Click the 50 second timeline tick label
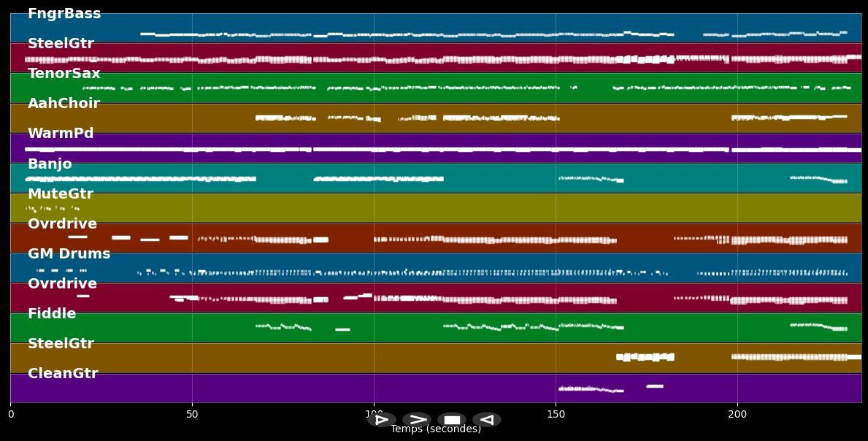This screenshot has width=868, height=441. pyautogui.click(x=192, y=415)
